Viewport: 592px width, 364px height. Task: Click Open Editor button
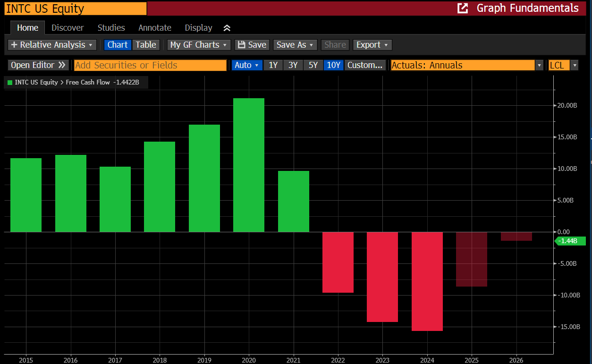pos(38,65)
